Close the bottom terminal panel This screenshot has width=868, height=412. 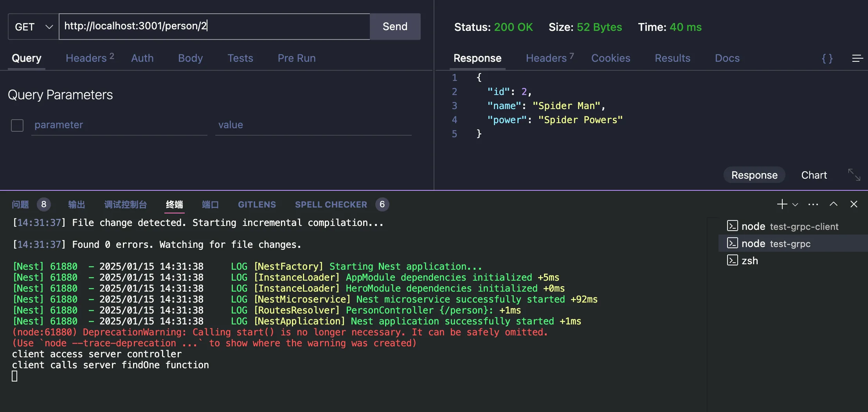coord(854,204)
